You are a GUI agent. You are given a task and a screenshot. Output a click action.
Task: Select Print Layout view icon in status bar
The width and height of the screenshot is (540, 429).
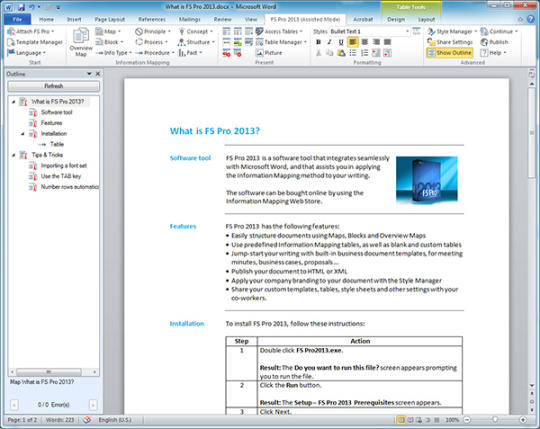[x=401, y=420]
